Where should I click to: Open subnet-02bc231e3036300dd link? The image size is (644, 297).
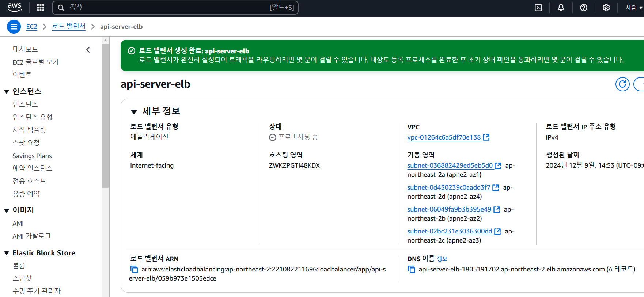(450, 231)
